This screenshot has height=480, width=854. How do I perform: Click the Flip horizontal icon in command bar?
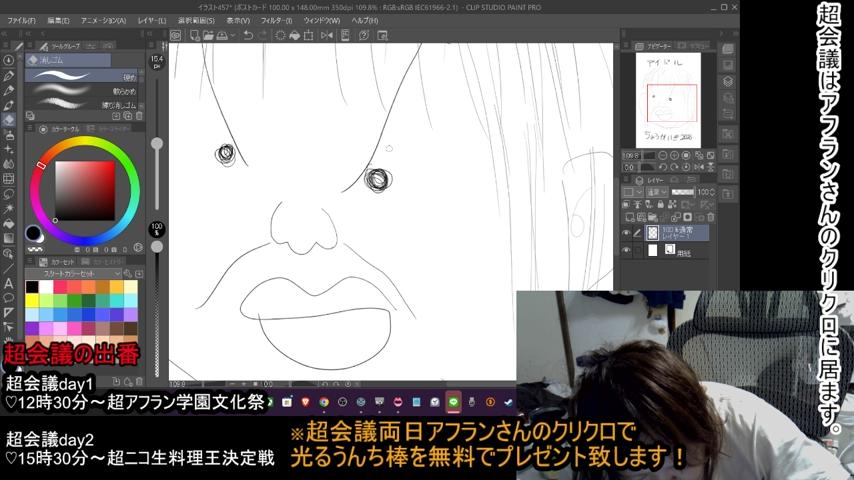[327, 35]
